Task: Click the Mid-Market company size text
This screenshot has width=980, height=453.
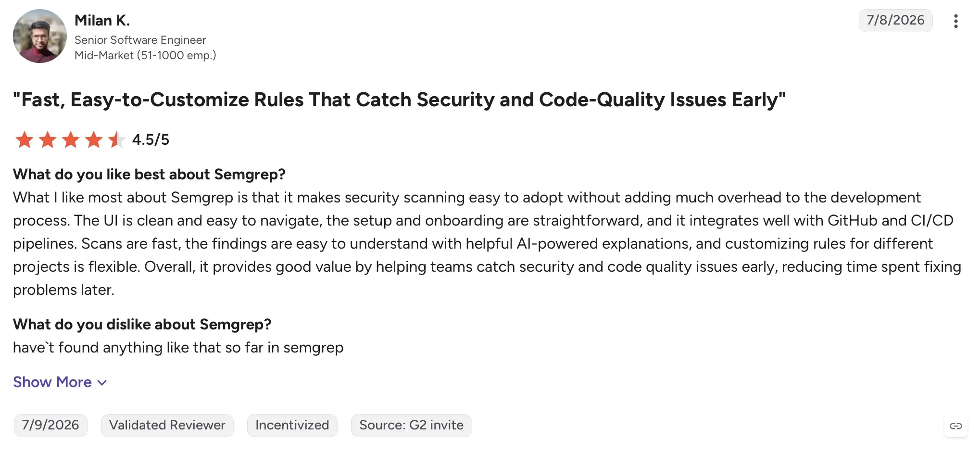Action: tap(145, 55)
